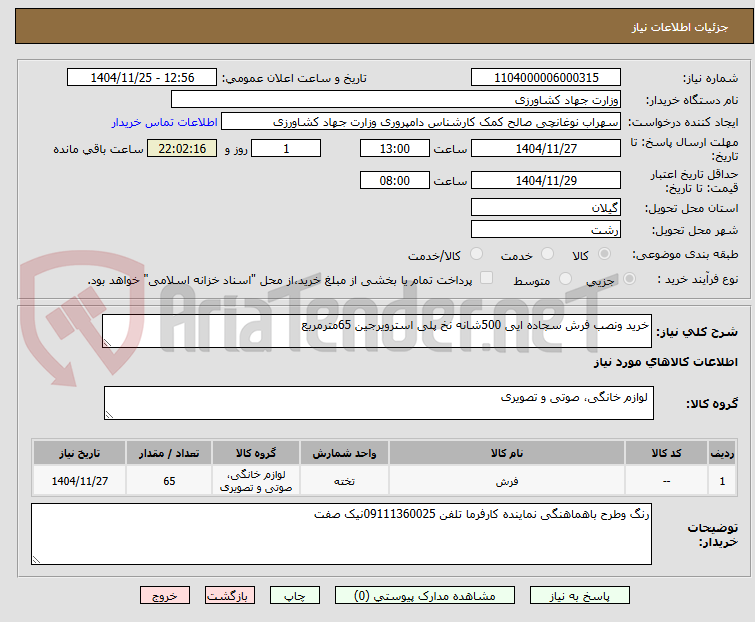Screen dimensions: 755x622
Task: Toggle the اسناد خزانه اسلامی payment checkbox
Action: 487,278
